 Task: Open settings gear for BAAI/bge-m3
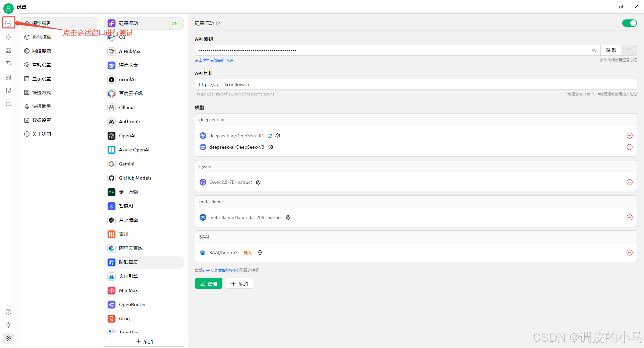point(260,253)
